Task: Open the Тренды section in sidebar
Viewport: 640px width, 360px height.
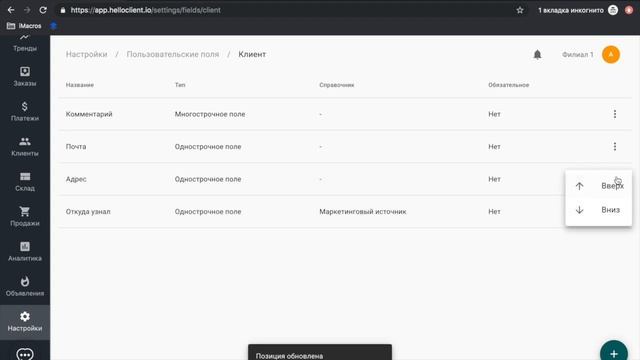Action: coord(25,44)
